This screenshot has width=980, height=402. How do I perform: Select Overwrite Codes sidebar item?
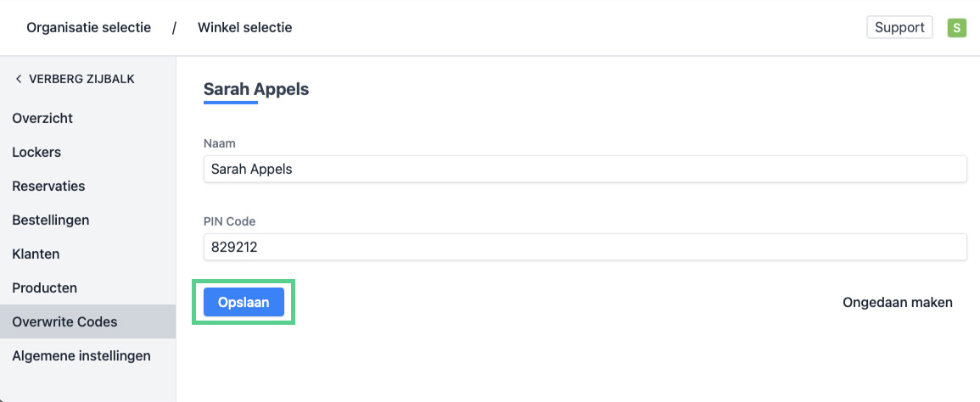(x=64, y=321)
